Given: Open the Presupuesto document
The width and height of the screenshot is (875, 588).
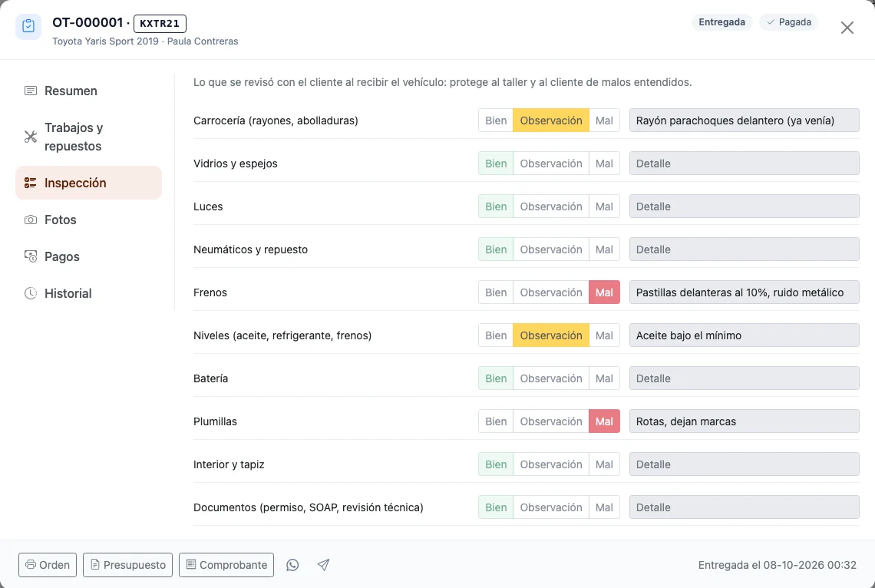Looking at the screenshot, I should (x=127, y=565).
